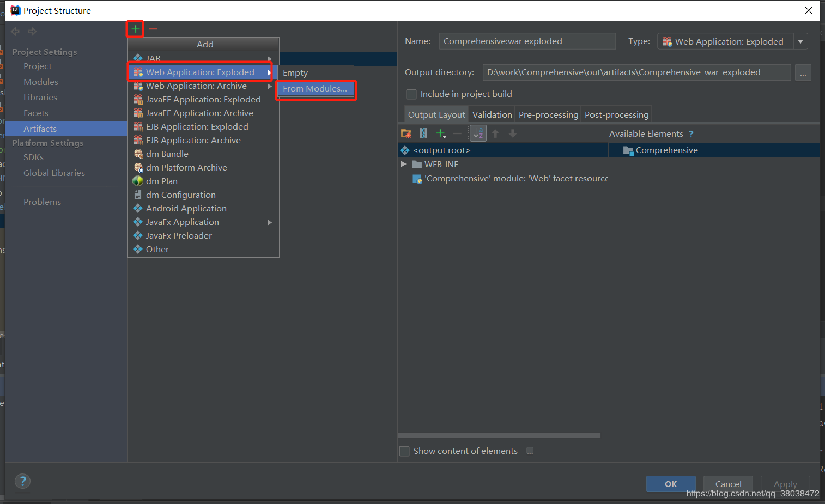The image size is (825, 504).
Task: Close the Project Structure dialog
Action: pyautogui.click(x=809, y=10)
